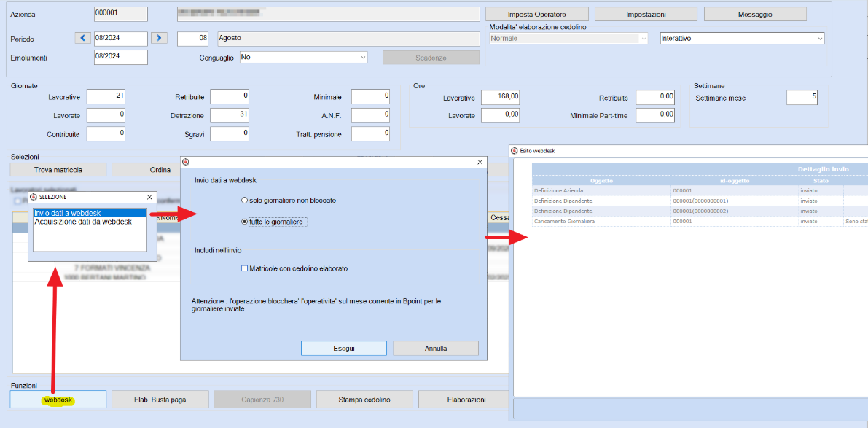Click the id-oggetto column header
868x428 pixels.
pos(734,181)
